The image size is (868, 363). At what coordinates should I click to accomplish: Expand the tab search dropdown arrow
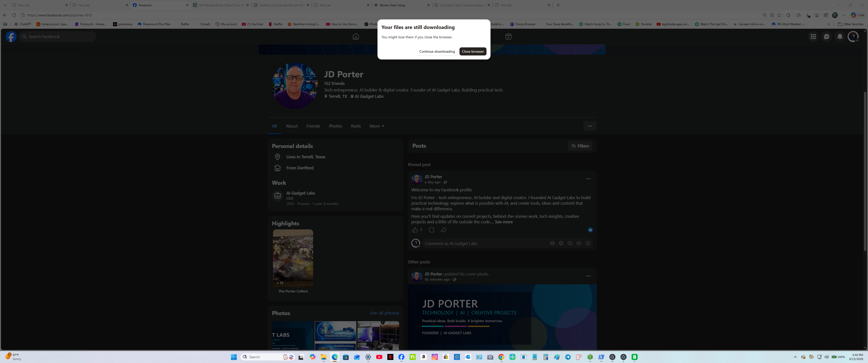(x=5, y=5)
